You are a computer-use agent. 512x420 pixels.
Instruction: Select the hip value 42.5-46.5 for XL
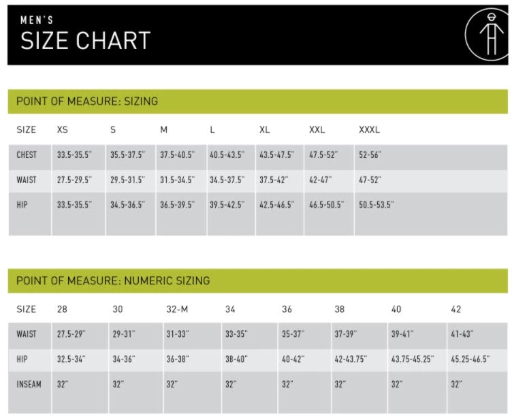(x=276, y=204)
